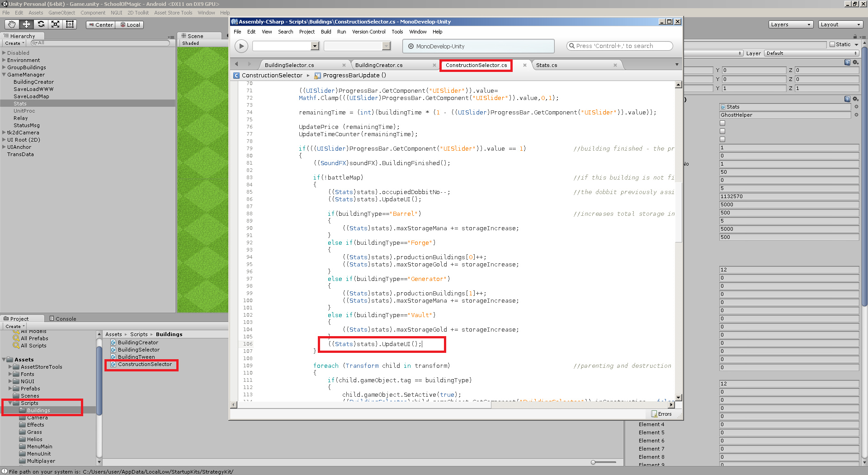
Task: Select BuildingCreator in the Hierarchy
Action: click(33, 82)
